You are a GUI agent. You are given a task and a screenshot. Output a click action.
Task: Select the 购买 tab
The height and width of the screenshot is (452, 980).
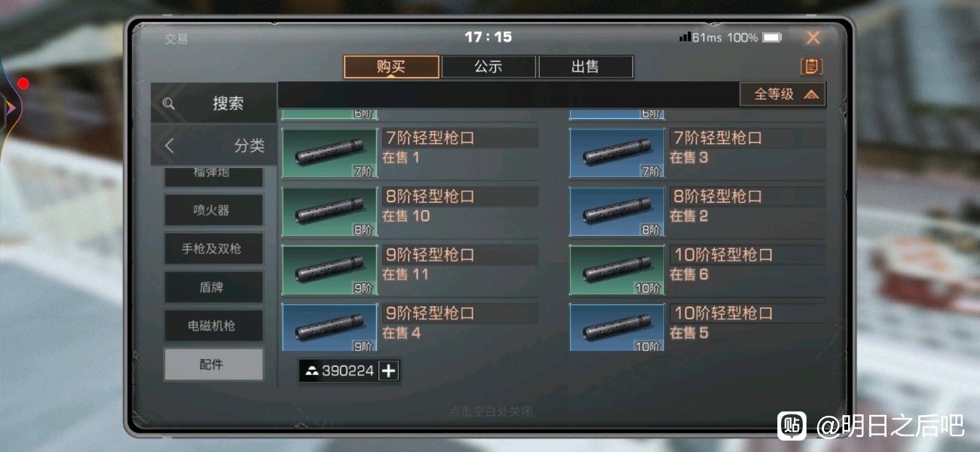[391, 66]
